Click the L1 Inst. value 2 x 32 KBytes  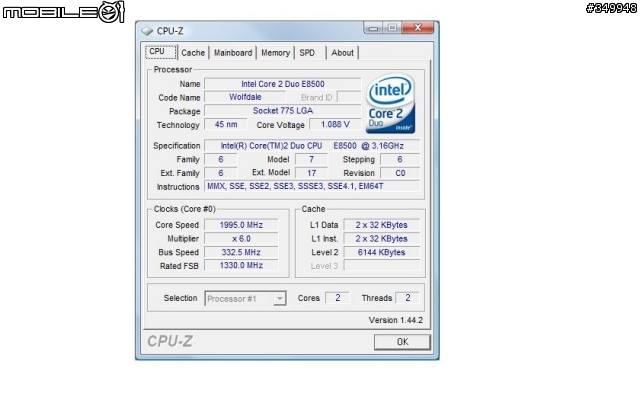click(381, 239)
